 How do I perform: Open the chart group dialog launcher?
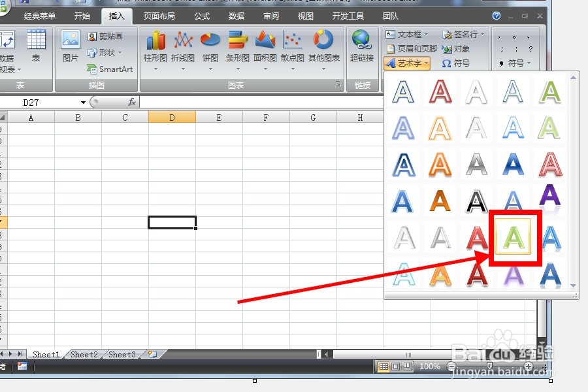click(x=338, y=84)
